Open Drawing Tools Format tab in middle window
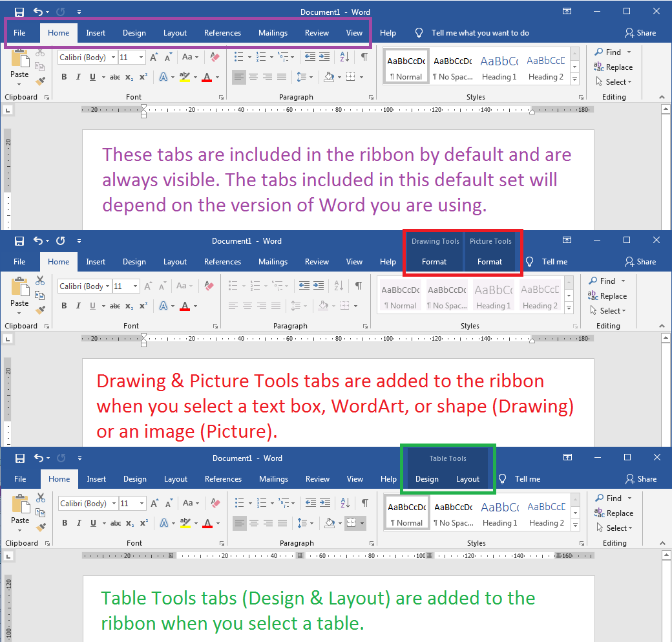 click(x=434, y=262)
